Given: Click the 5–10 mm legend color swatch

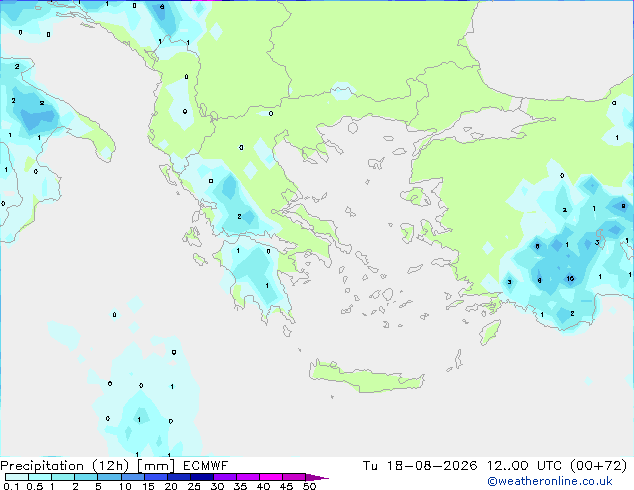Looking at the screenshot, I should (109, 477).
